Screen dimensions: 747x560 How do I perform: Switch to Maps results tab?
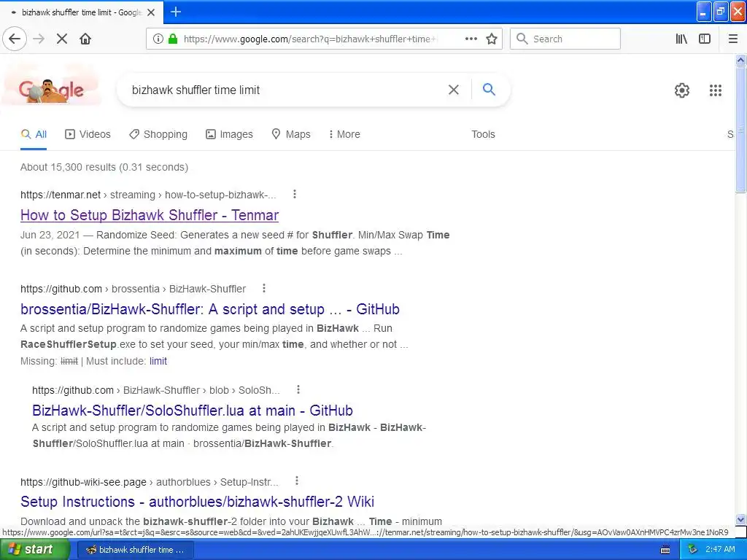(290, 134)
